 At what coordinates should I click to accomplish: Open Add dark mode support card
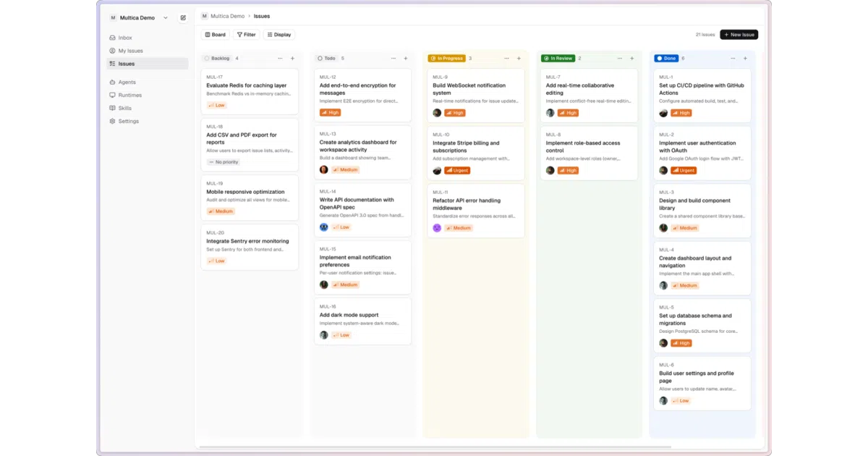point(362,321)
